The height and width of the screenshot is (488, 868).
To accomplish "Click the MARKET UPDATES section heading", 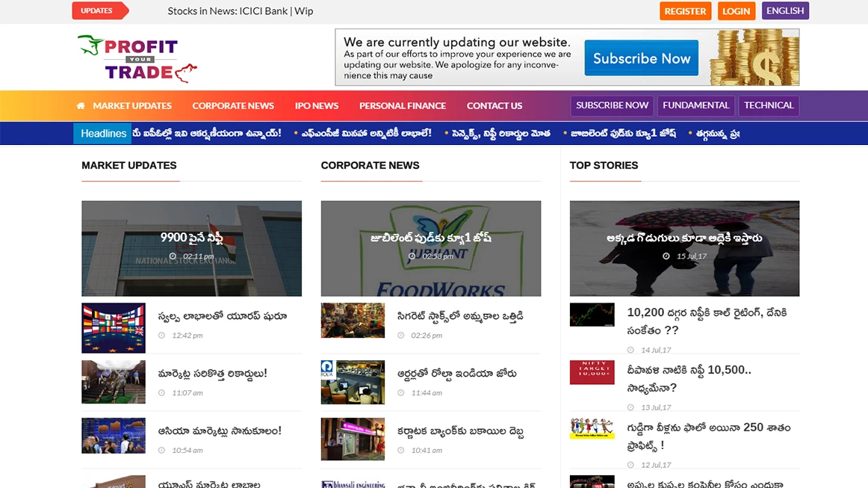I will (129, 166).
